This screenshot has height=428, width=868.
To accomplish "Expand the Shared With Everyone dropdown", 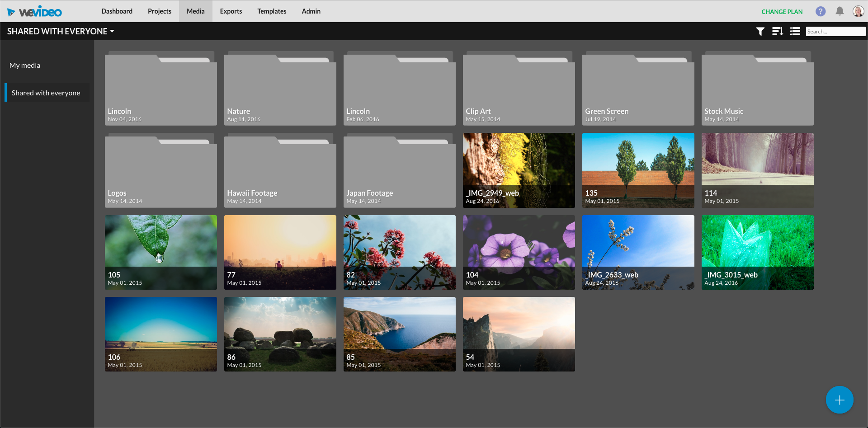I will pyautogui.click(x=61, y=31).
